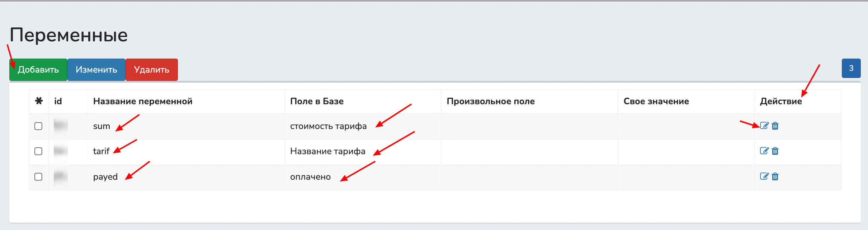The image size is (868, 230).
Task: Edit the payed variable using pencil icon
Action: [764, 176]
